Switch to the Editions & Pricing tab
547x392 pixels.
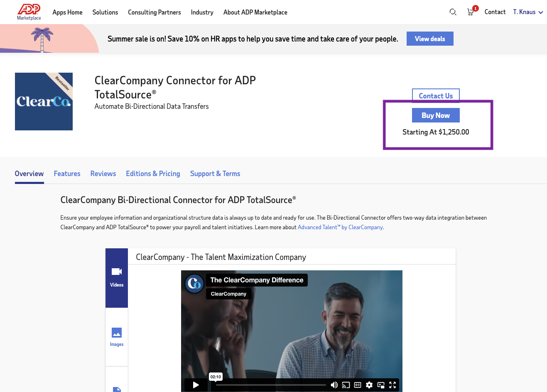point(153,174)
